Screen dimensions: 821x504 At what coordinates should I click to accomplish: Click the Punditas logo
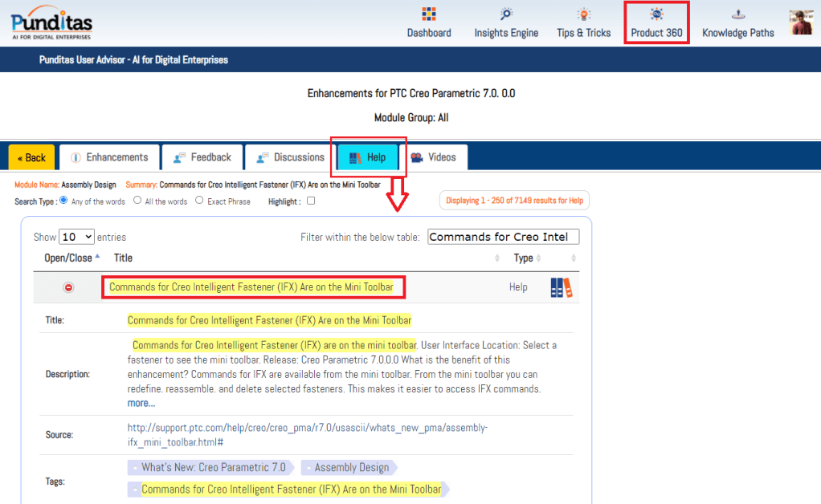pyautogui.click(x=52, y=22)
